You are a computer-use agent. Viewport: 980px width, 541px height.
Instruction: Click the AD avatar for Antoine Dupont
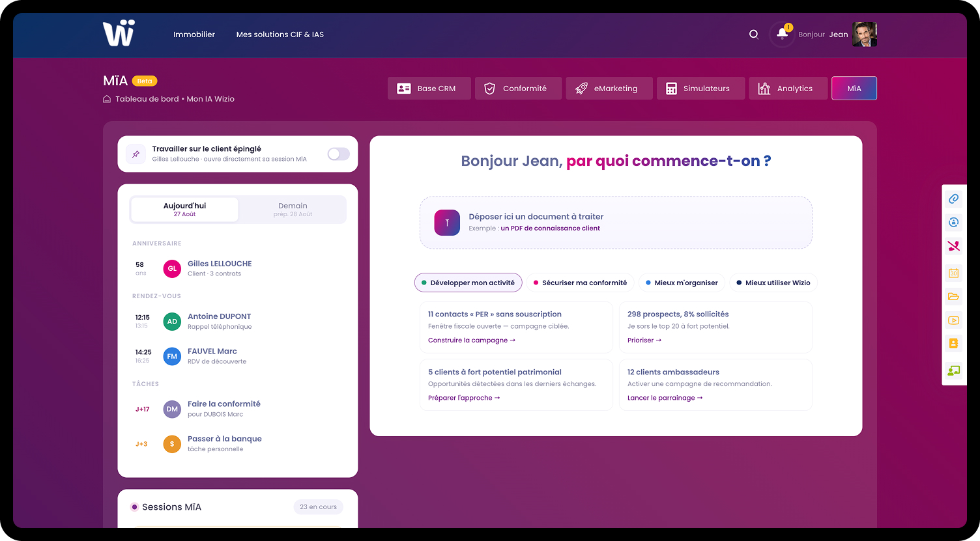pyautogui.click(x=172, y=322)
